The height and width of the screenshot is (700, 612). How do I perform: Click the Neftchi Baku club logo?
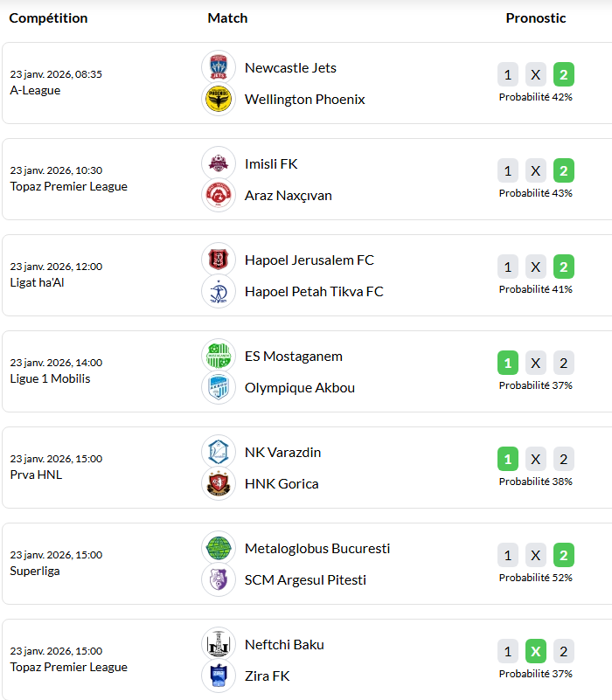coord(219,644)
